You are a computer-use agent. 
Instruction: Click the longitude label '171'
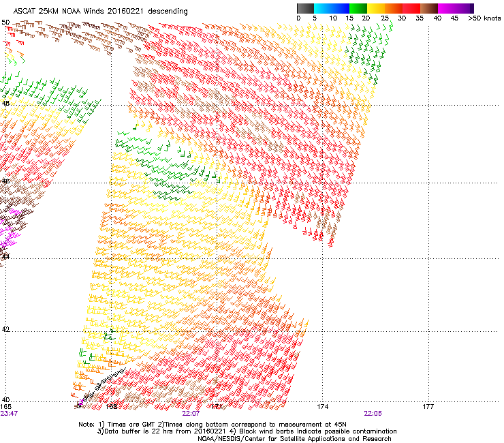pos(217,407)
